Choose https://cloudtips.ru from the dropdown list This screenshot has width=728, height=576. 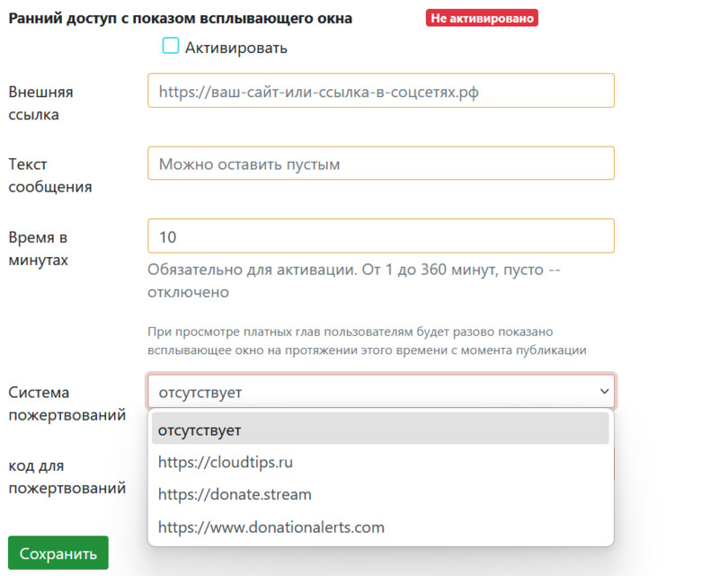click(x=226, y=463)
